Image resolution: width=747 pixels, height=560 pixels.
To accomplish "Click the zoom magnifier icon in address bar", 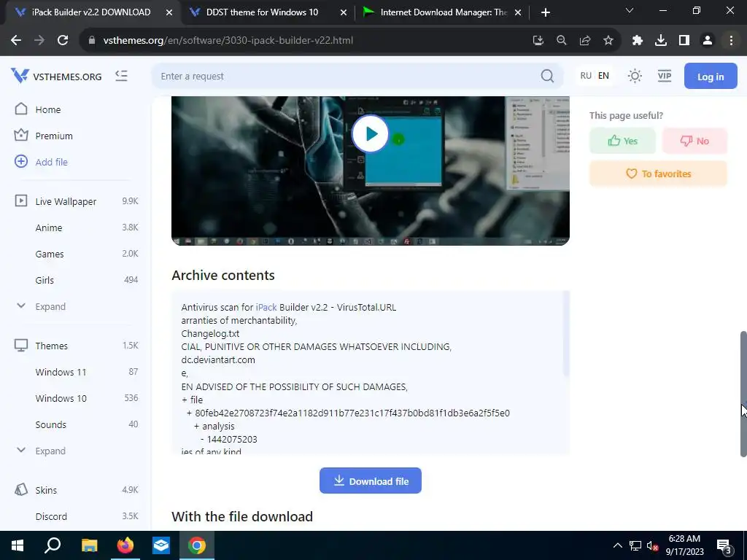I will (x=562, y=41).
